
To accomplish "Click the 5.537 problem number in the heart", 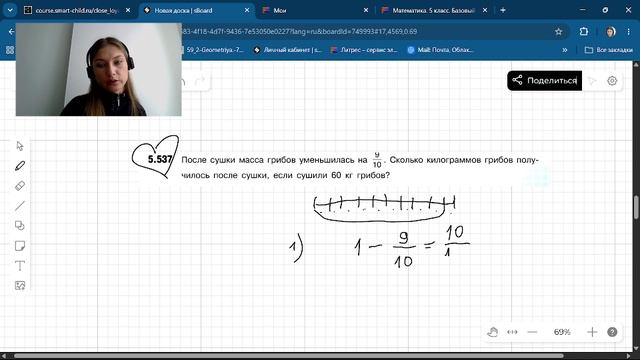I will tap(160, 159).
